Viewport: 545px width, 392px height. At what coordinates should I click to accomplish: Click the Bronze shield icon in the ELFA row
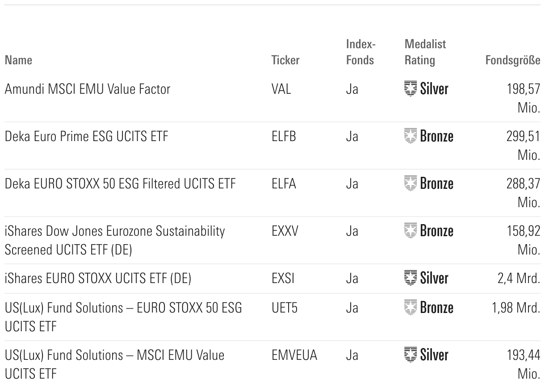(x=411, y=183)
